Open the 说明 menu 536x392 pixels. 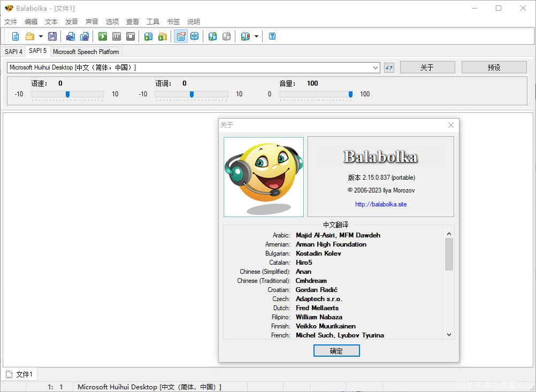click(194, 22)
